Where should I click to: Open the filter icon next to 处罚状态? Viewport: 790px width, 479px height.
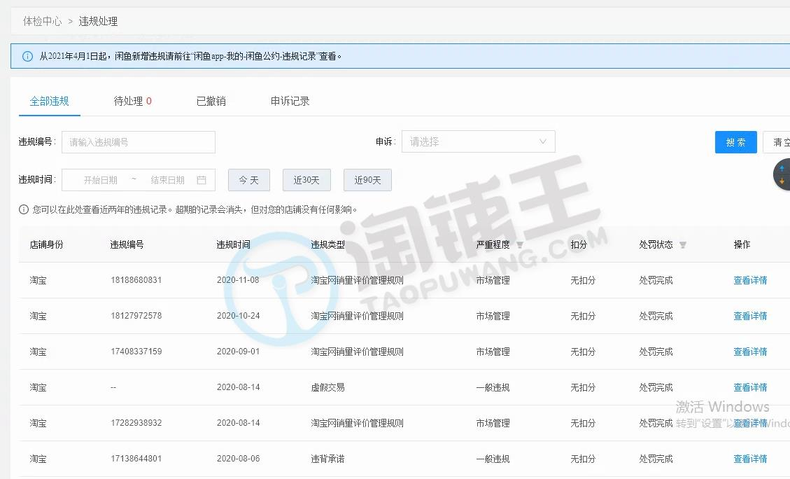(683, 245)
